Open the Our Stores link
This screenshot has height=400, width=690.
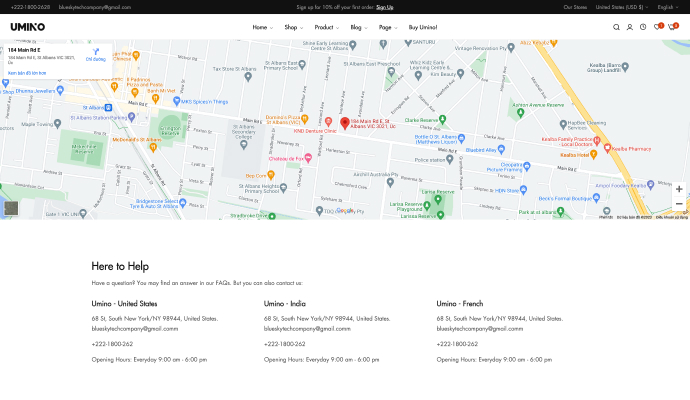point(575,6)
